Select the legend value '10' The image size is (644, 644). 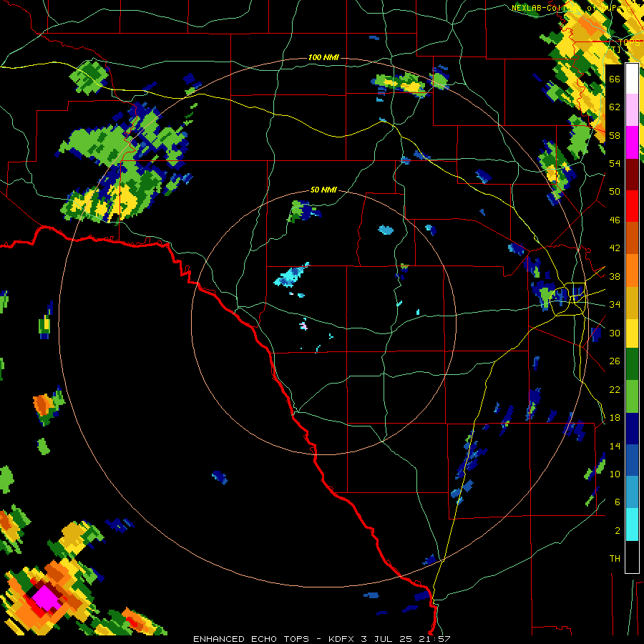pyautogui.click(x=615, y=474)
